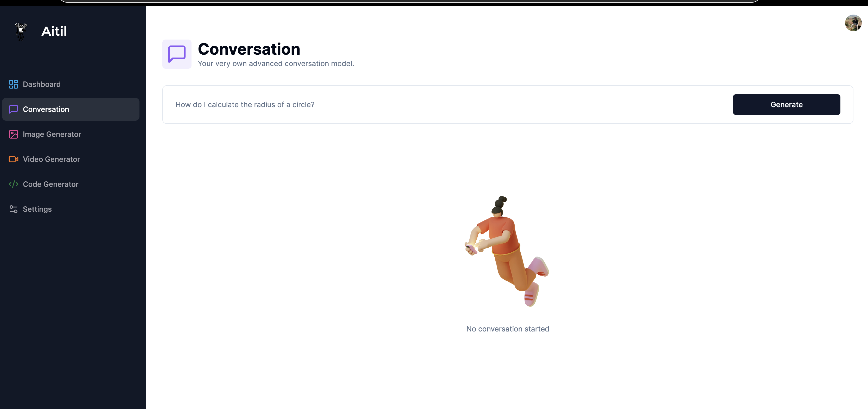Click the Settings sliders icon

coord(14,209)
